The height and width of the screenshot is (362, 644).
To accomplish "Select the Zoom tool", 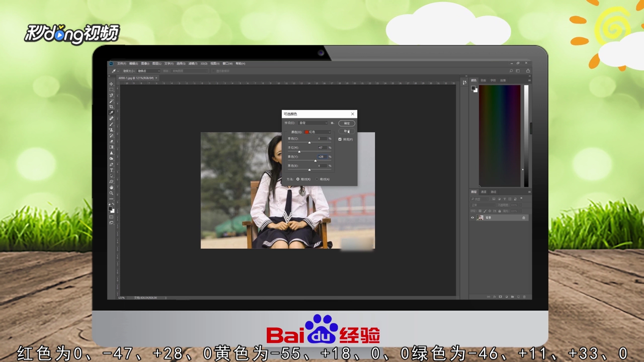I will tap(112, 193).
